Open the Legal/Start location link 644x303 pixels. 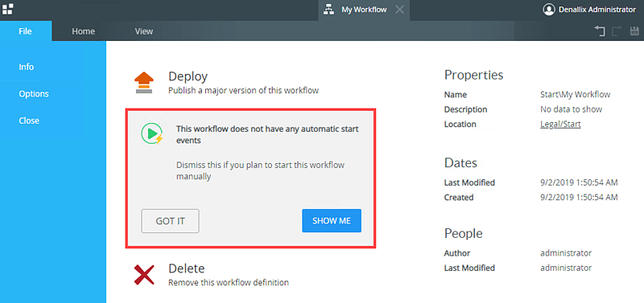tap(560, 125)
